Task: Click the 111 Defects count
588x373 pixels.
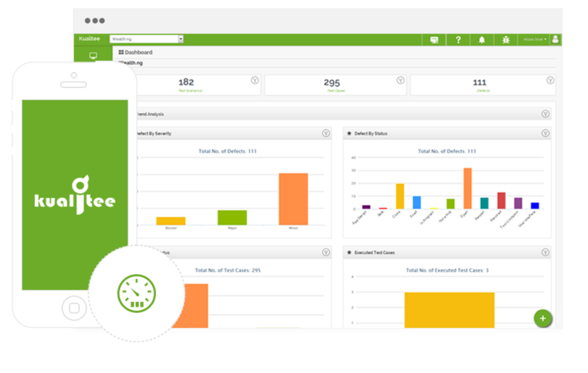Action: point(480,82)
